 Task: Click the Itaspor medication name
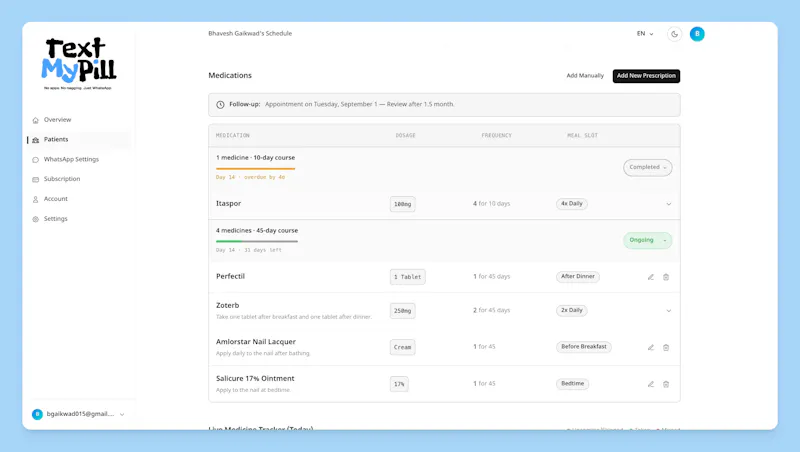click(x=229, y=204)
